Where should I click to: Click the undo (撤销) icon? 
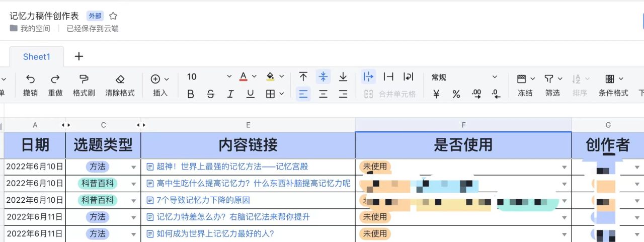click(30, 79)
